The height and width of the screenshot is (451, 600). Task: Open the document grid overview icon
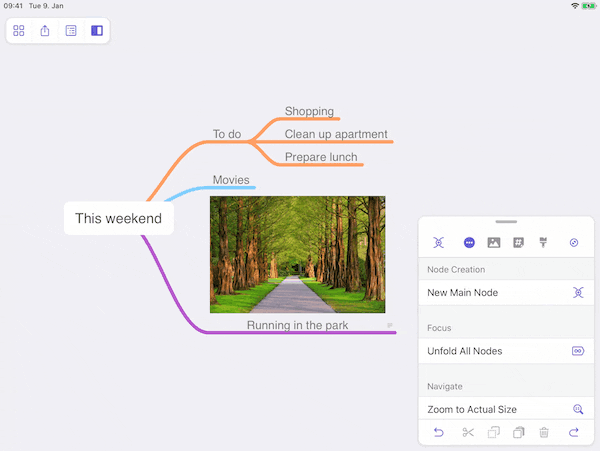point(19,31)
